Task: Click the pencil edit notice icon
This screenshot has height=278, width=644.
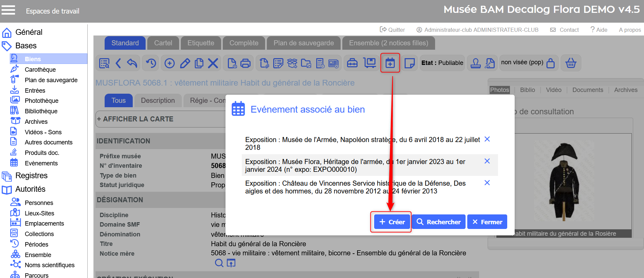Action: click(x=185, y=63)
